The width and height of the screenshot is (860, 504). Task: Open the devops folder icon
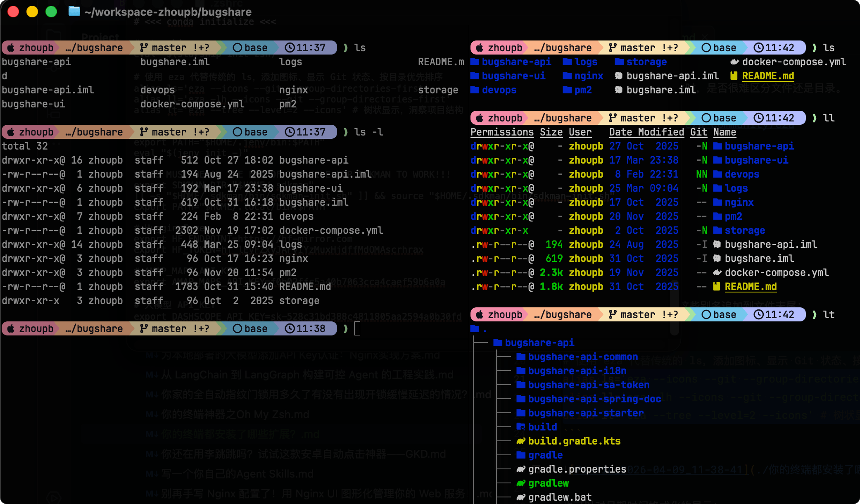[475, 90]
